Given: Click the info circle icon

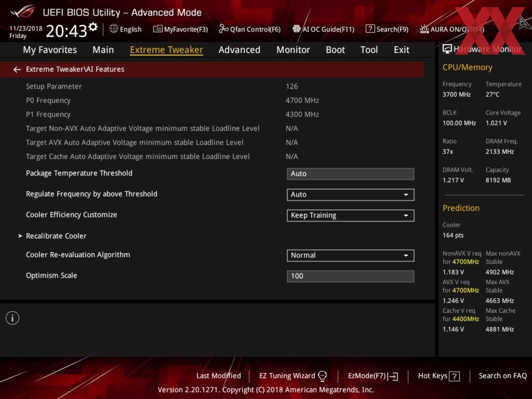Looking at the screenshot, I should [x=13, y=318].
